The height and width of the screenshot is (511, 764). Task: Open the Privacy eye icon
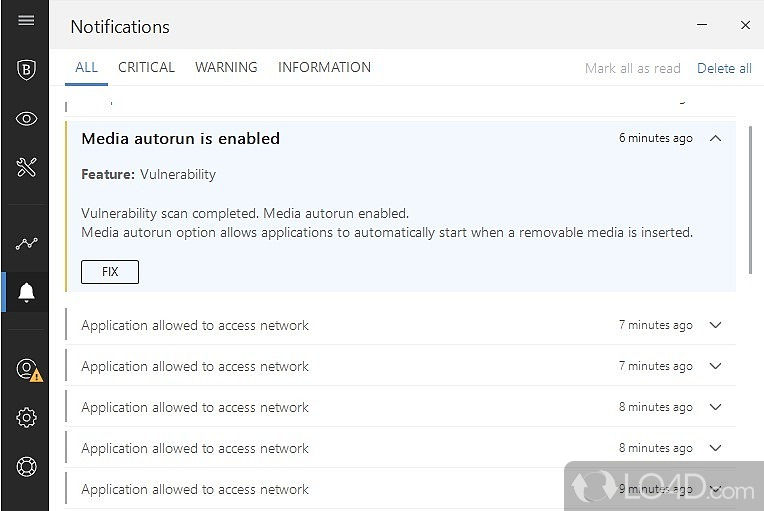(26, 119)
